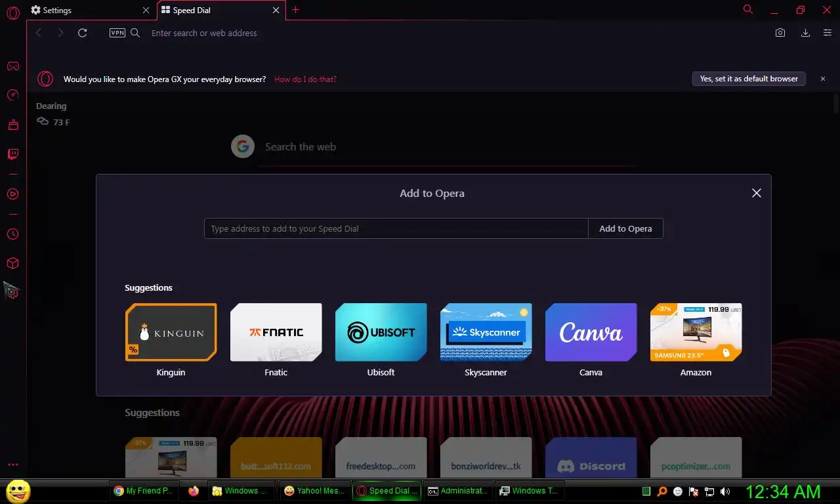This screenshot has height=504, width=840.
Task: Open GX Corner gamepad icon in sidebar
Action: tap(12, 66)
